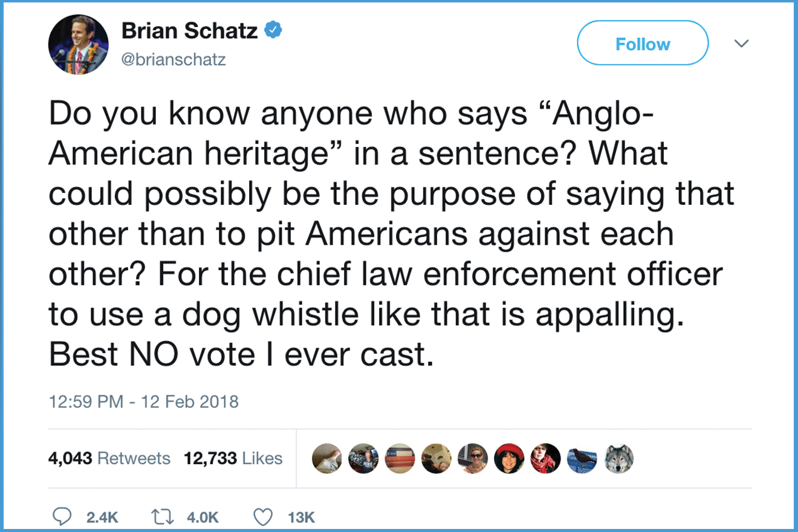The width and height of the screenshot is (798, 532).
Task: Click the 4,043 Retweets count
Action: coord(110,458)
